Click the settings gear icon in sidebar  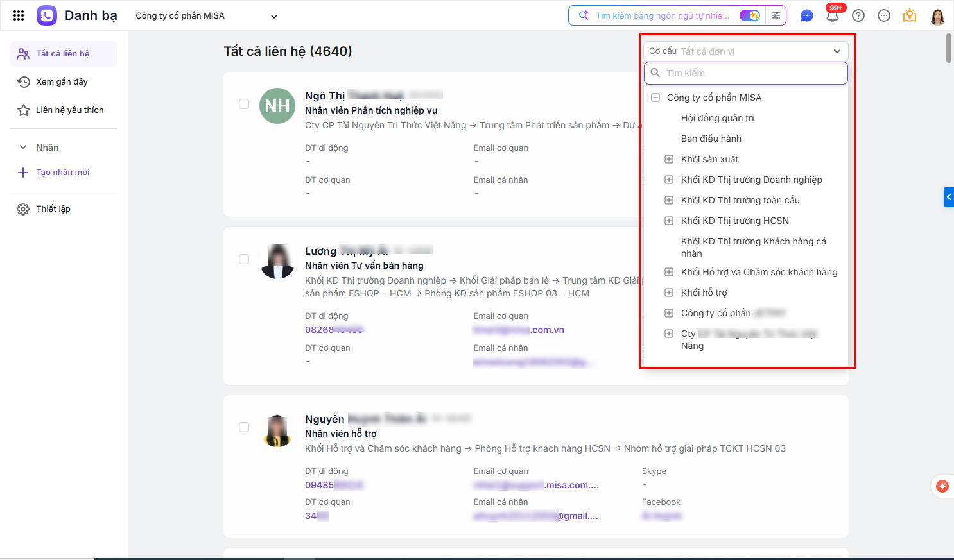23,209
